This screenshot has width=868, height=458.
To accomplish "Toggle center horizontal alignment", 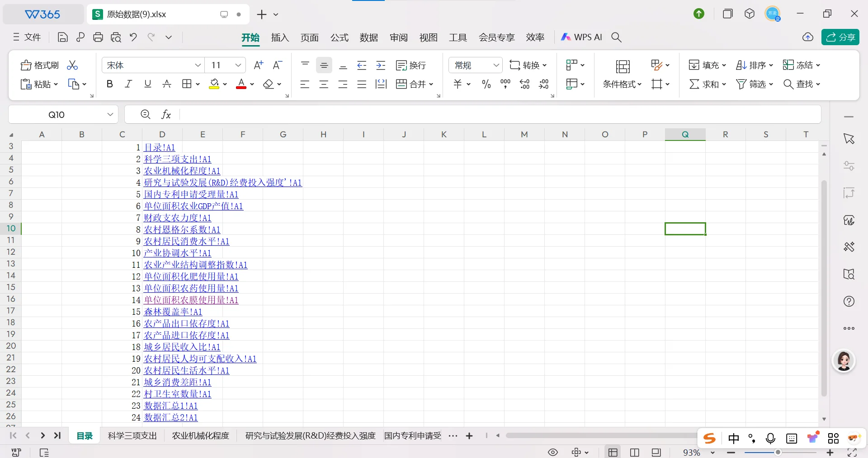I will coord(324,84).
